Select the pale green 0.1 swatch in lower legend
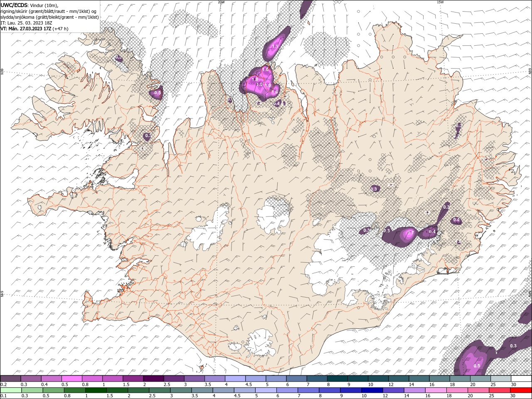This screenshot has width=532, height=399. click(11, 390)
